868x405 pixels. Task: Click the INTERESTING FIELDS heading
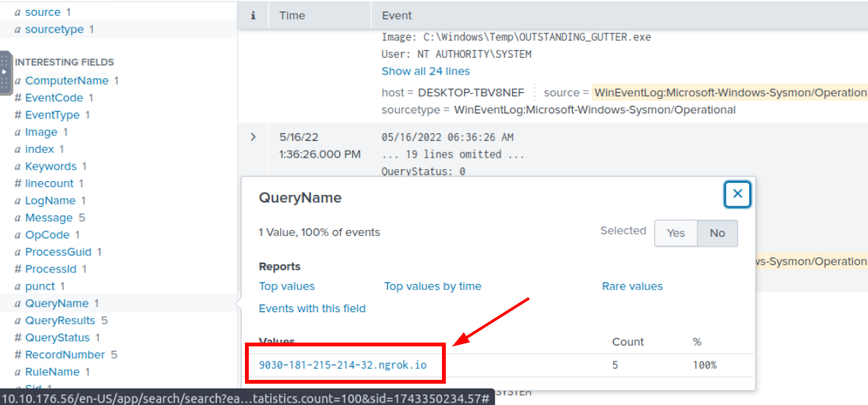pos(64,62)
